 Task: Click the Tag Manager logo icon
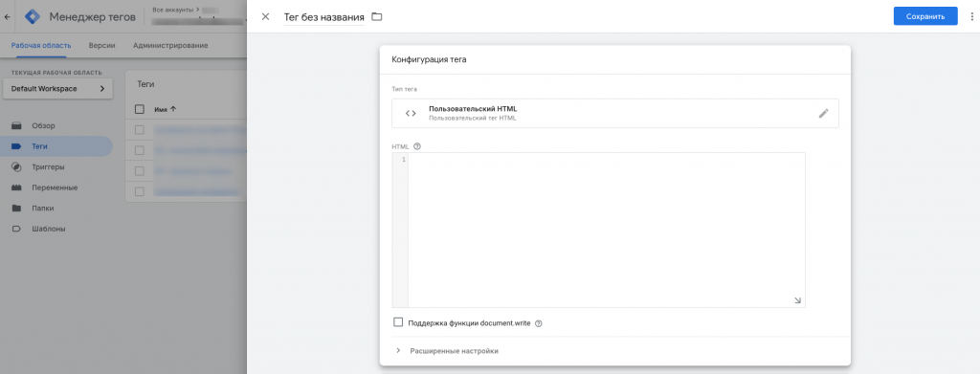coord(33,17)
